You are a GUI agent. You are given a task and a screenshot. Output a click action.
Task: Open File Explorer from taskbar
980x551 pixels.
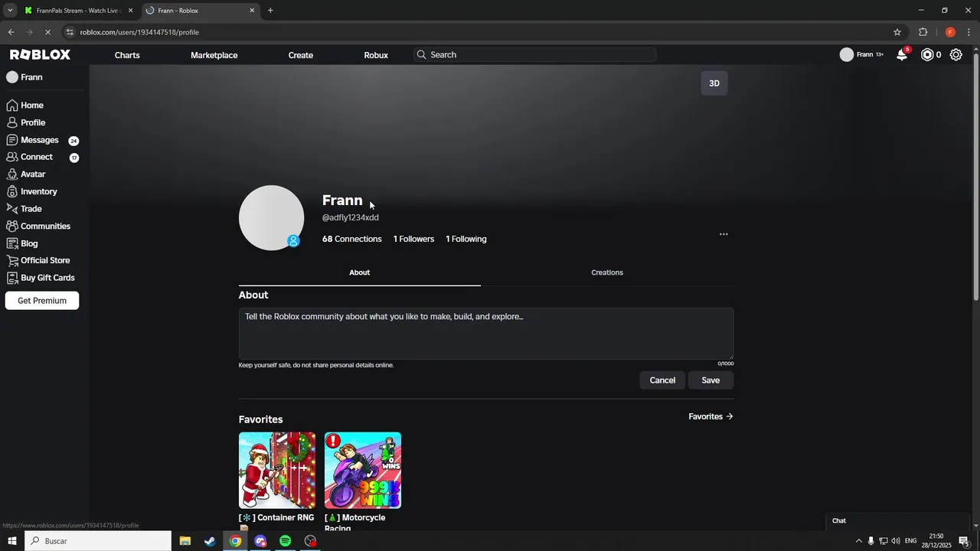tap(185, 541)
